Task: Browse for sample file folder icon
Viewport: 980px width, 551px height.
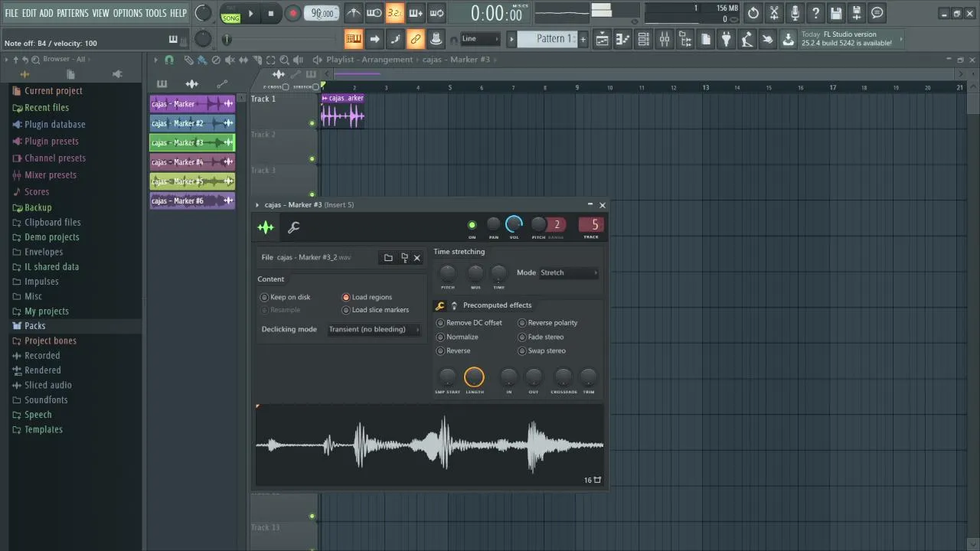Action: tap(388, 258)
